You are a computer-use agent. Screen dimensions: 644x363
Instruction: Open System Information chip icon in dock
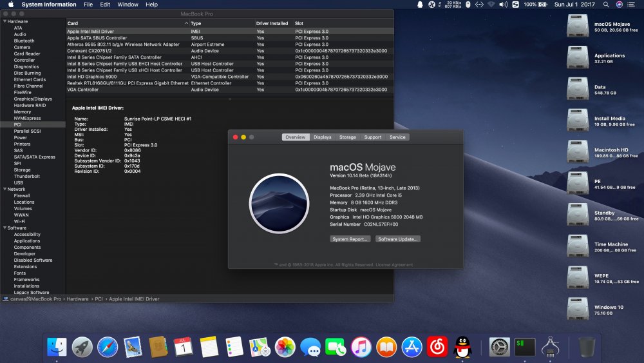pos(551,347)
